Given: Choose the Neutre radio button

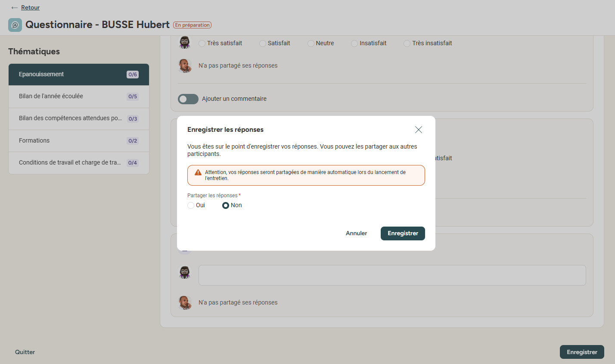Looking at the screenshot, I should 311,44.
